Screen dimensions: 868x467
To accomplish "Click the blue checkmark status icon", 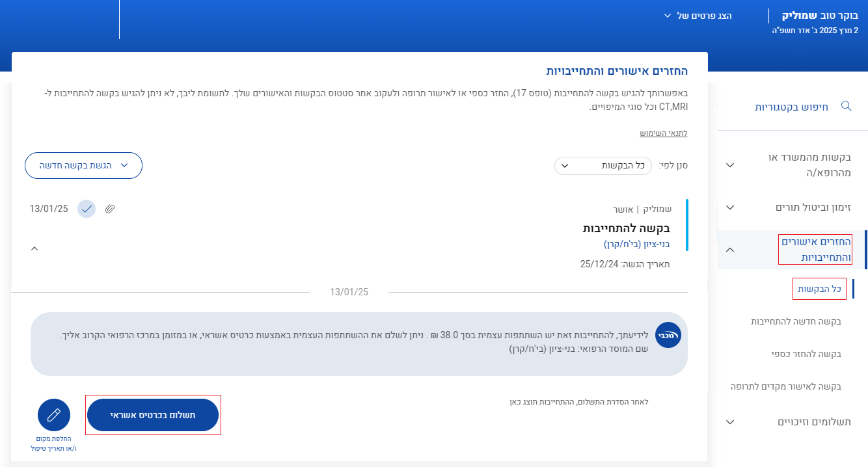I will click(87, 209).
